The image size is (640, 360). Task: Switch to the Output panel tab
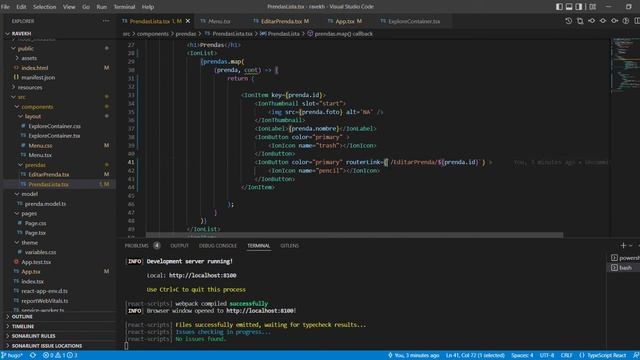[180, 246]
